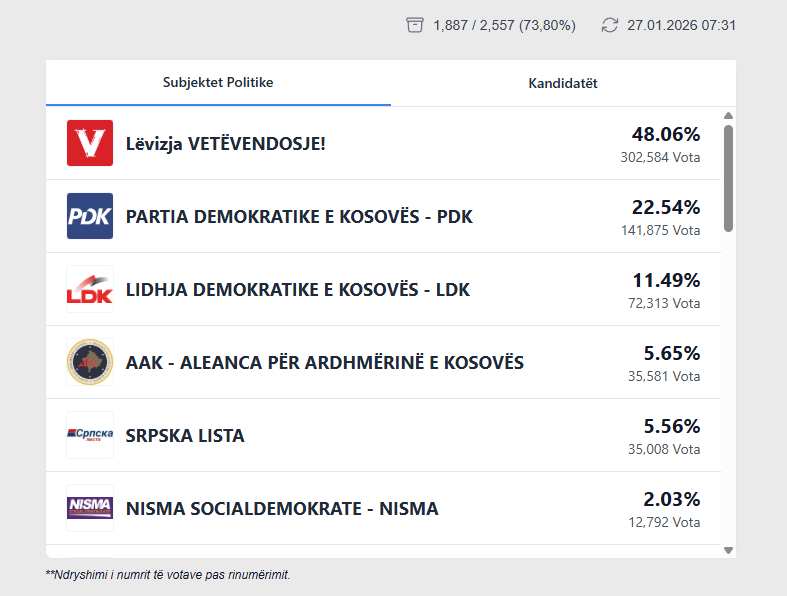Click the ballot box counted-stations icon

[x=415, y=25]
